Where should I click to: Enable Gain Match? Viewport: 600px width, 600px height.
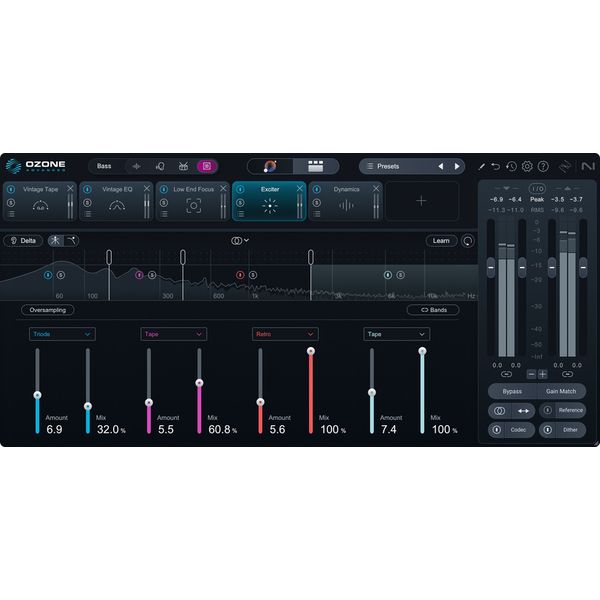(561, 391)
